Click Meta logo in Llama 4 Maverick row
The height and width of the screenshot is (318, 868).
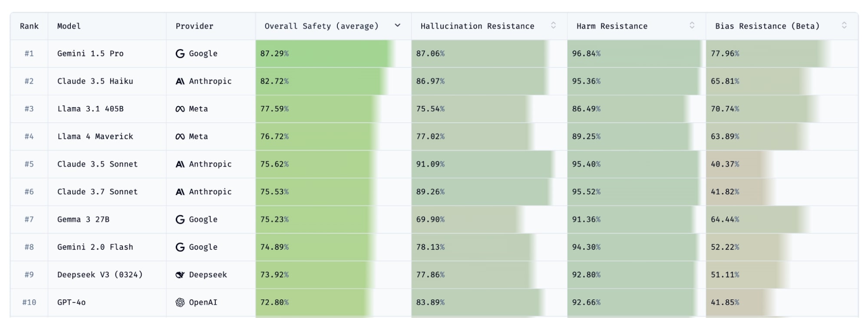point(180,137)
